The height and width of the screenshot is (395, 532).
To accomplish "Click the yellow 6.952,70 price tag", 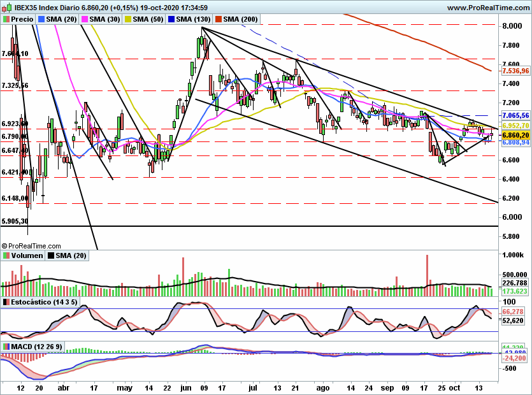I will [515, 126].
